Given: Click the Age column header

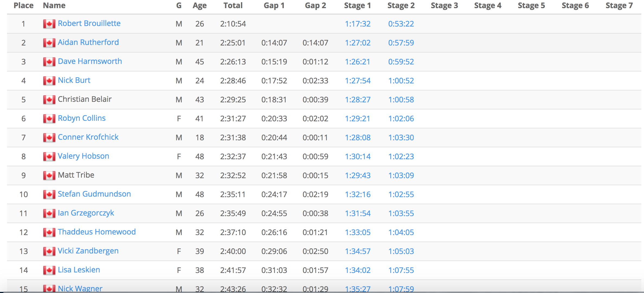Looking at the screenshot, I should pos(199,5).
